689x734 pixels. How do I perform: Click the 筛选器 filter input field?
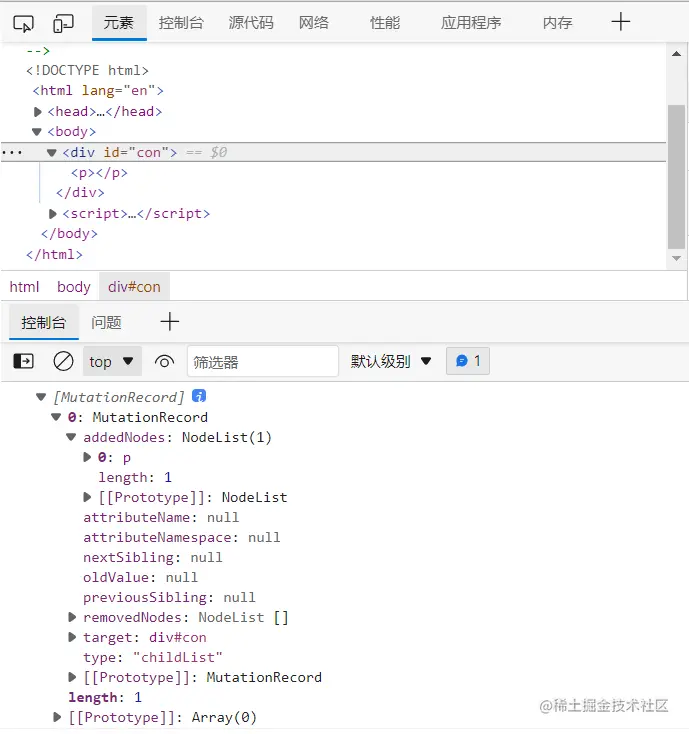(263, 361)
